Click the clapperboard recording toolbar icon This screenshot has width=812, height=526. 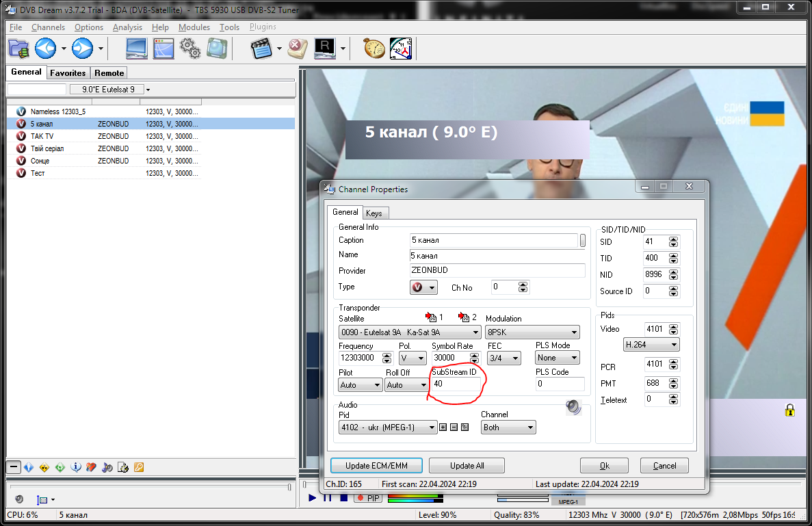pos(261,49)
